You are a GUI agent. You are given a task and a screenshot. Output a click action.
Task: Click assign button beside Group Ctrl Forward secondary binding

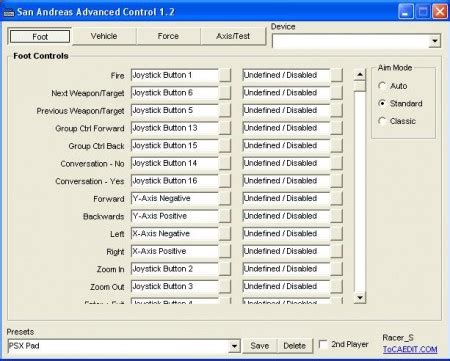click(337, 128)
